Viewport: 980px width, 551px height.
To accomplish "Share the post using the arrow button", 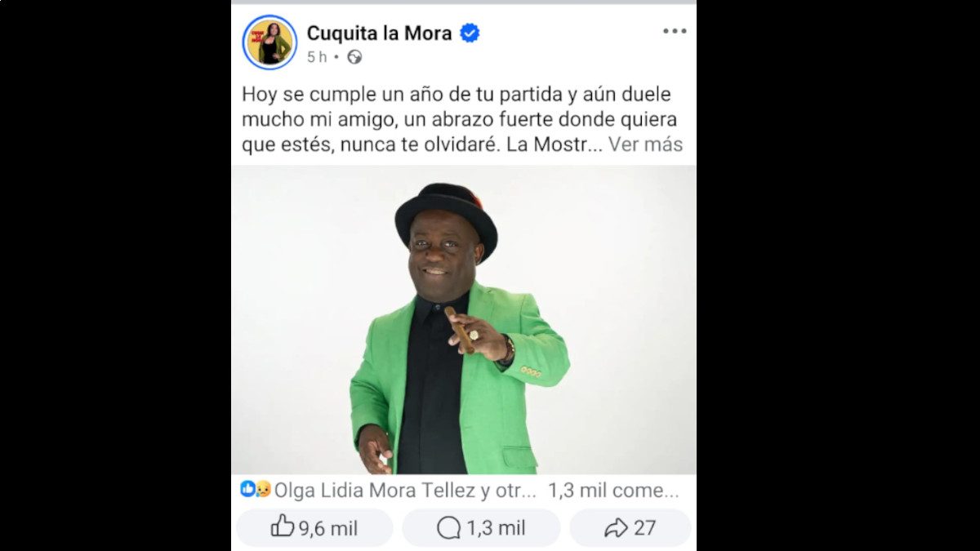I will pyautogui.click(x=630, y=528).
